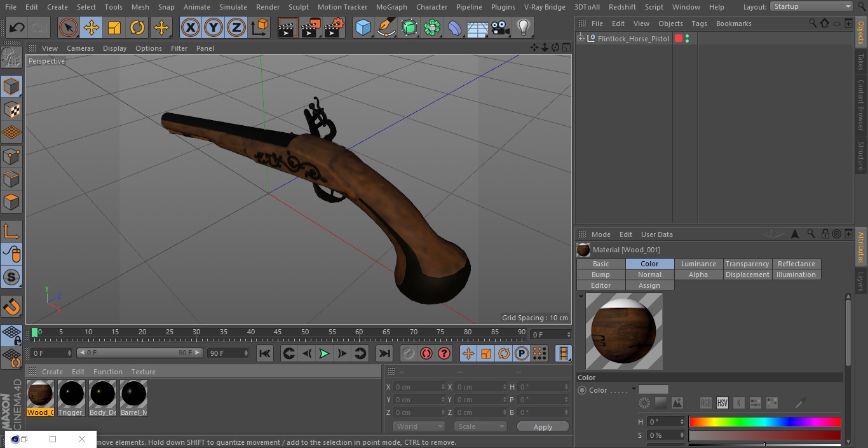Click the Color gray swatch
This screenshot has height=448, width=868.
653,390
